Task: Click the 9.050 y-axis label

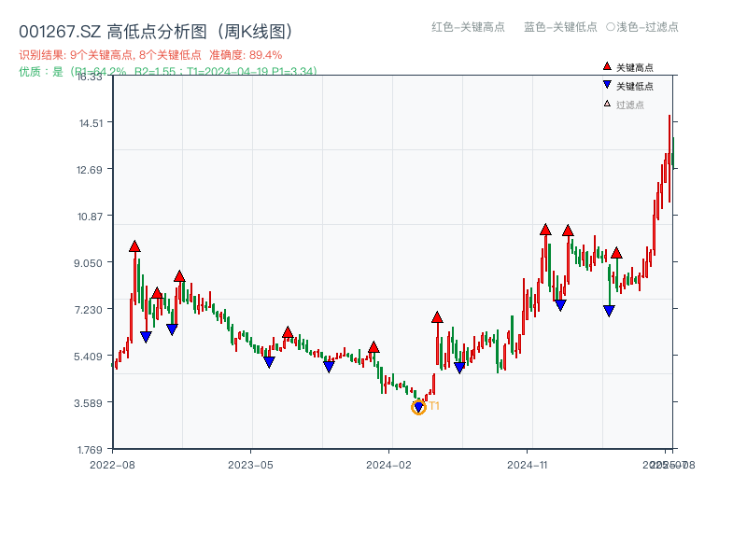Action: (x=88, y=263)
